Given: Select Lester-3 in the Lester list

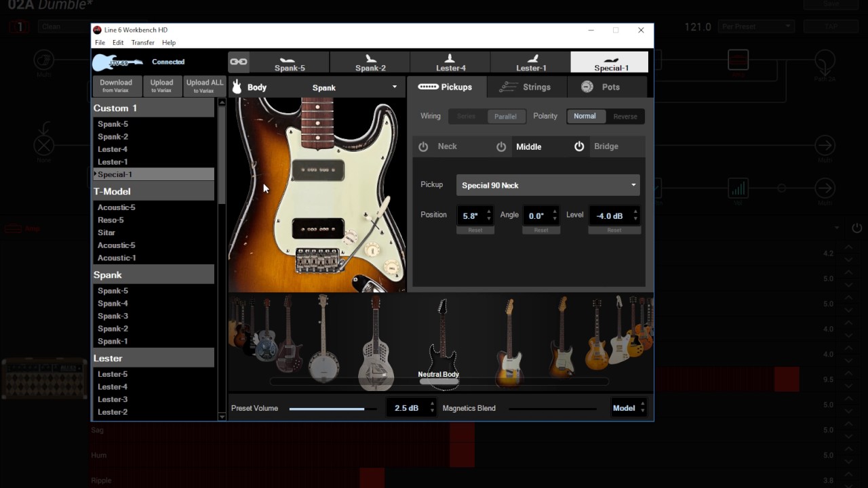Looking at the screenshot, I should click(x=113, y=399).
